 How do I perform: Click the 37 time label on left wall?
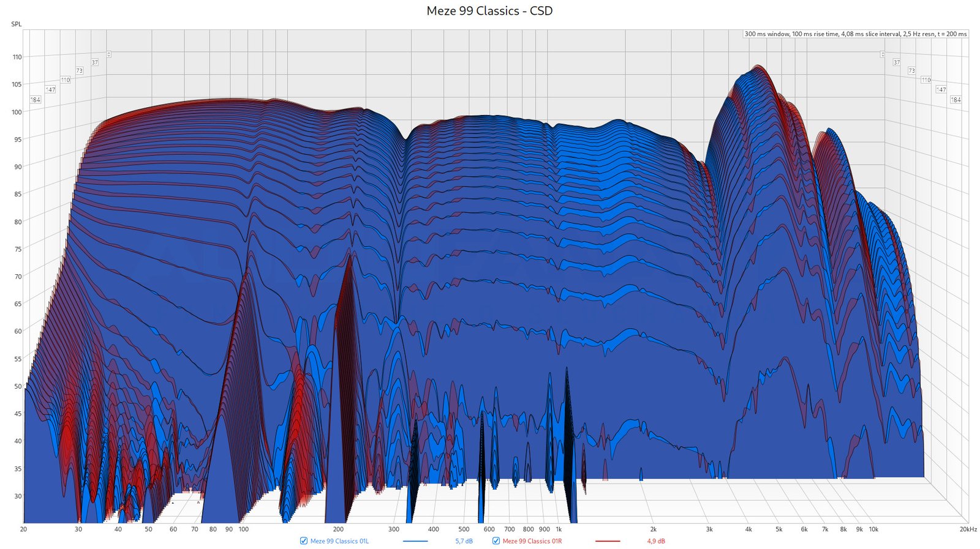94,62
